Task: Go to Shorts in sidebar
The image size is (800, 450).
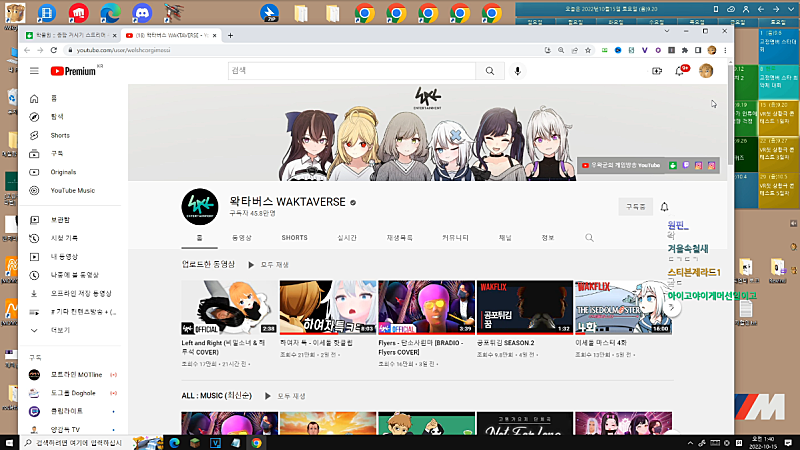Action: click(x=60, y=135)
